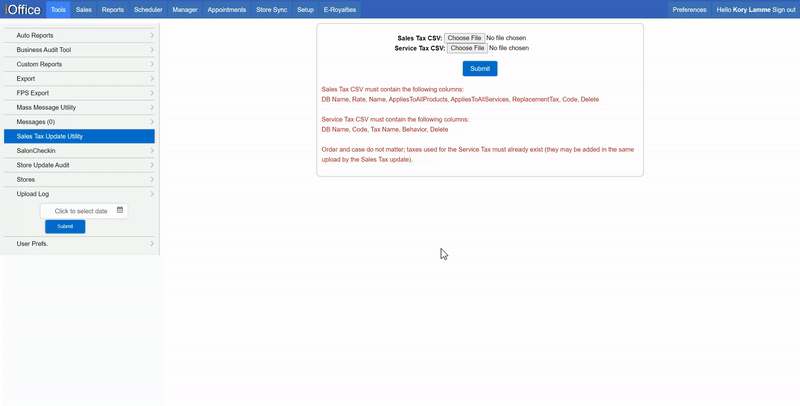Expand Custom Reports chevron

tap(152, 64)
